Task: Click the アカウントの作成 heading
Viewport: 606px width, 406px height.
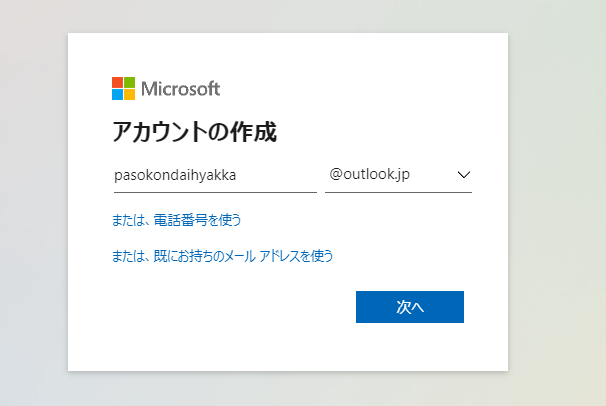Action: (194, 132)
